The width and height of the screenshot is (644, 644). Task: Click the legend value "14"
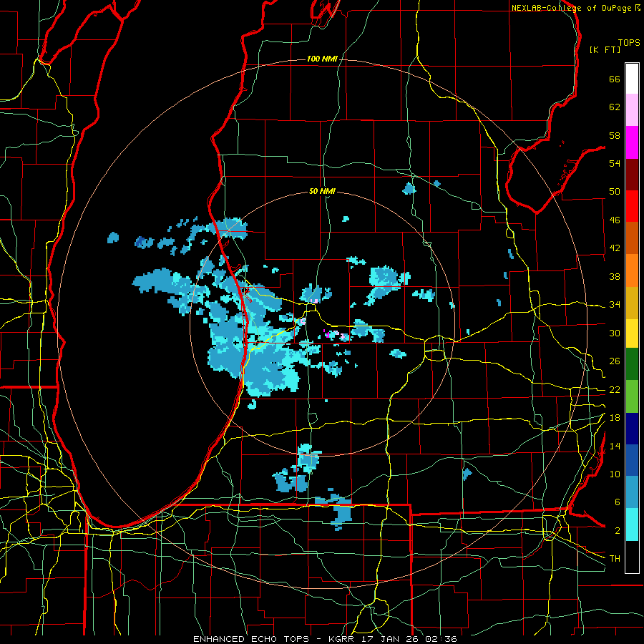coord(615,446)
